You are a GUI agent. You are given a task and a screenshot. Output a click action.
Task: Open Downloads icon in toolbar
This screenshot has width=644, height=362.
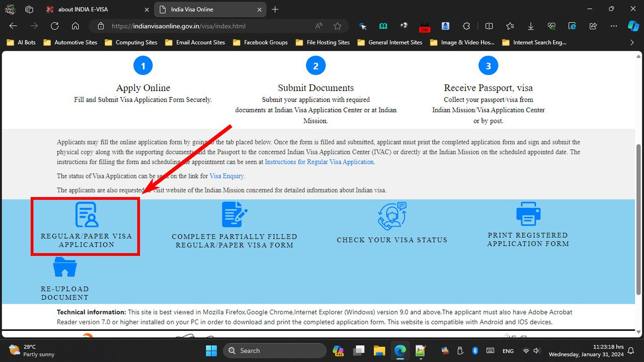coord(531,26)
